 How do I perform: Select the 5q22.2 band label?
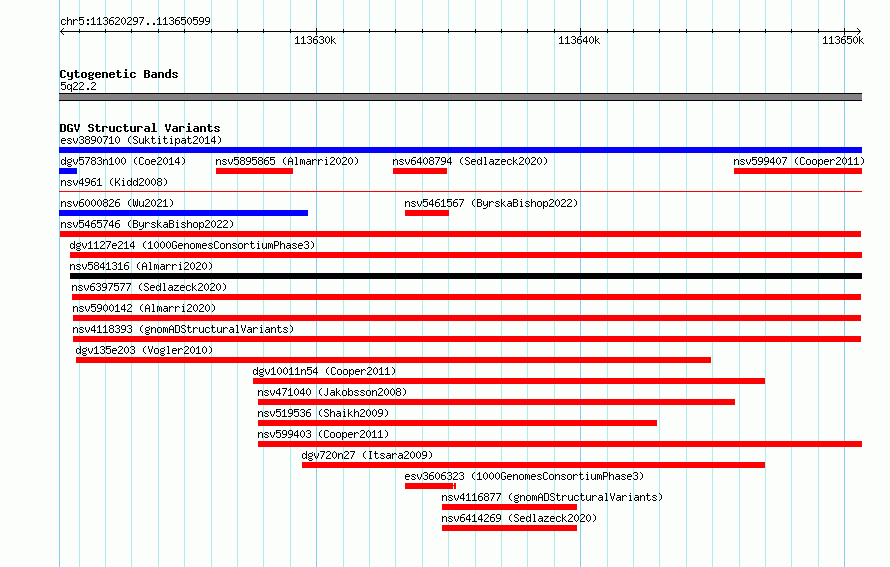point(78,86)
